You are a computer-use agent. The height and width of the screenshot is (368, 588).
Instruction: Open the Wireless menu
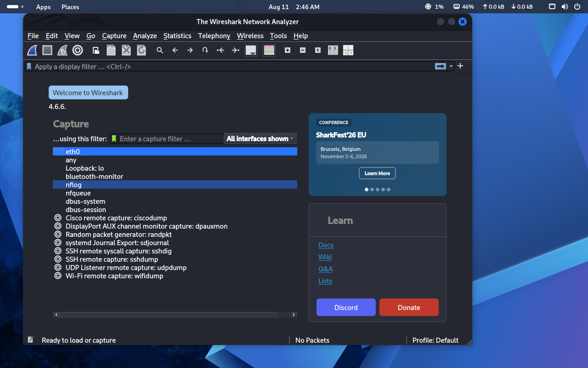(x=250, y=36)
